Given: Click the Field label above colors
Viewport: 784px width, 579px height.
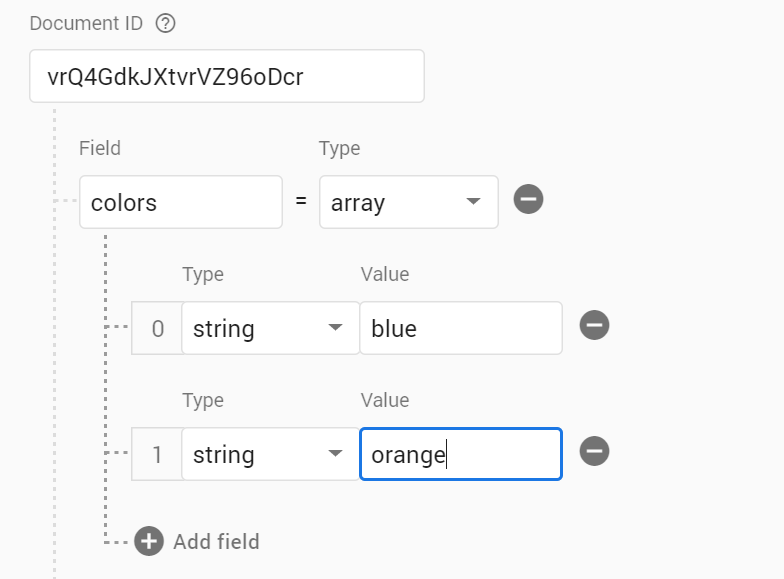Looking at the screenshot, I should pyautogui.click(x=100, y=148).
